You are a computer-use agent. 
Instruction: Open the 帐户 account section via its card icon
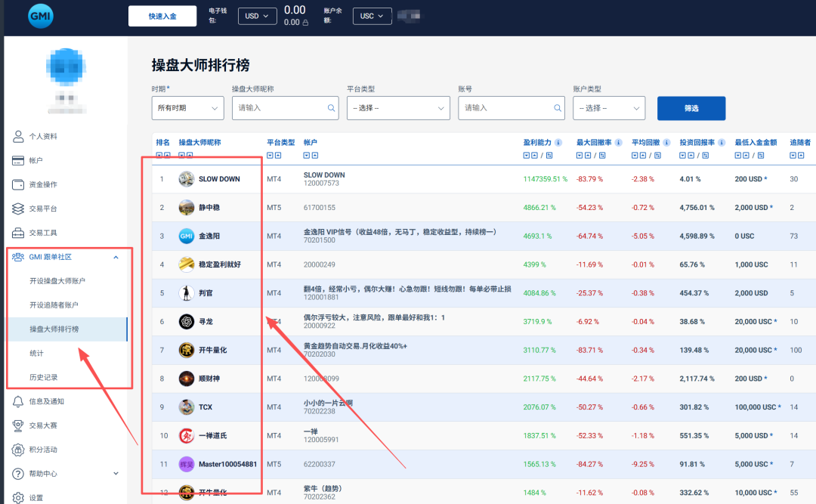(18, 160)
